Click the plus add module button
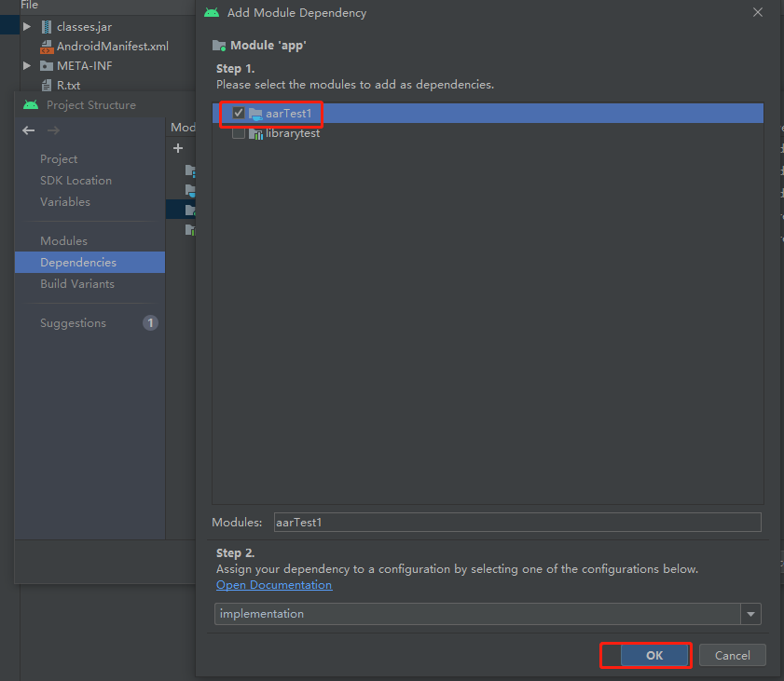 (x=178, y=148)
